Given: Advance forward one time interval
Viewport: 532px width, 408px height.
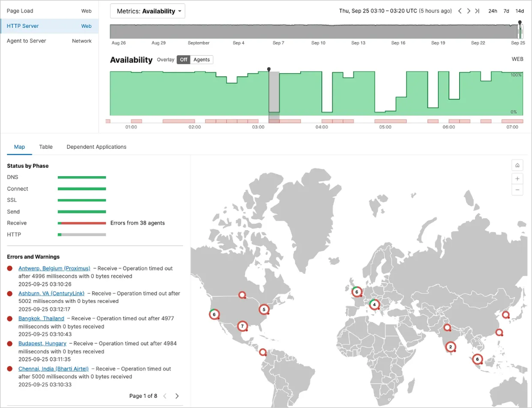Looking at the screenshot, I should [469, 10].
